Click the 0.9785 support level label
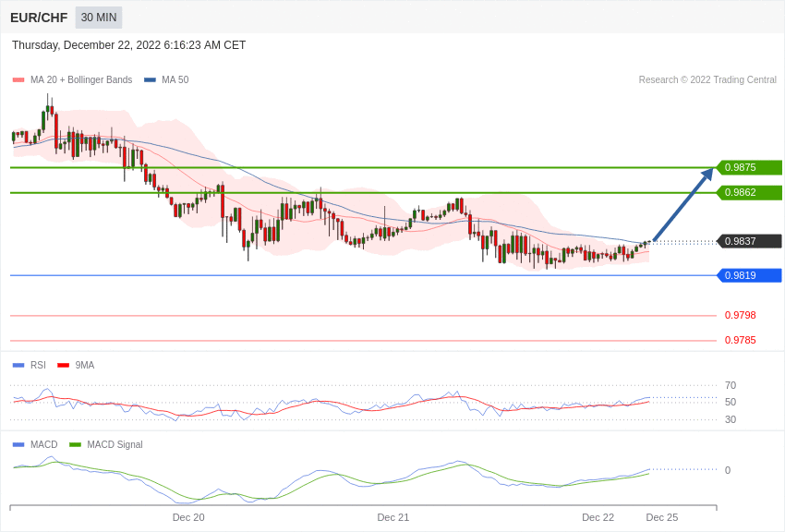This screenshot has width=785, height=532. coord(741,340)
